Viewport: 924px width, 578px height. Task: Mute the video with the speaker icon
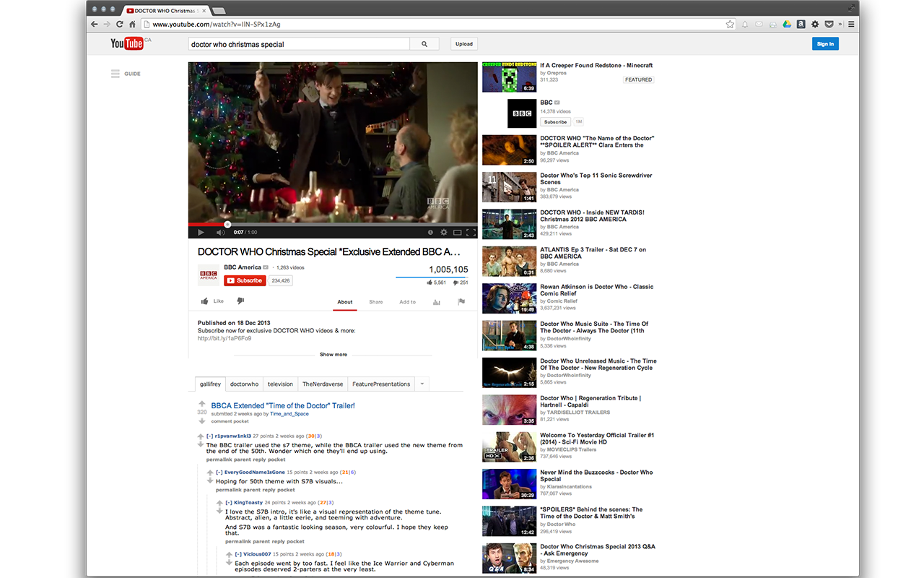point(220,233)
